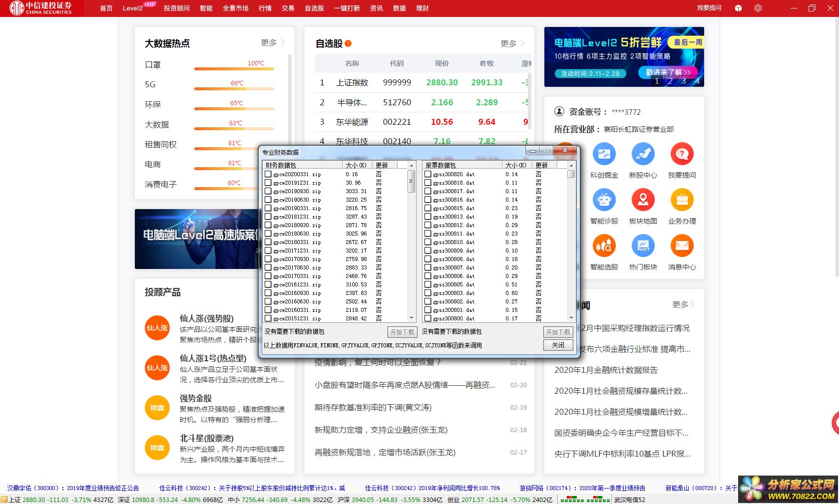
Task: Click the account avatar icon next to 资金账号
Action: 559,112
